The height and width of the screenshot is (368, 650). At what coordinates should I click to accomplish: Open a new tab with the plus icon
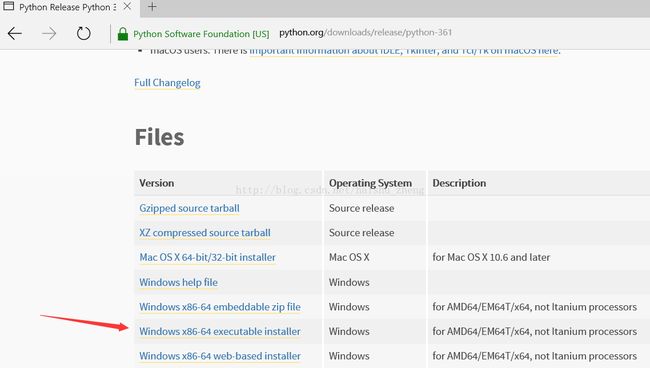[152, 7]
